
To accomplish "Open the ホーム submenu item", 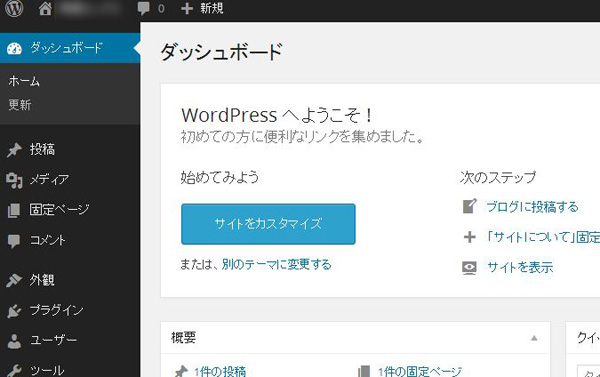I will pyautogui.click(x=24, y=81).
